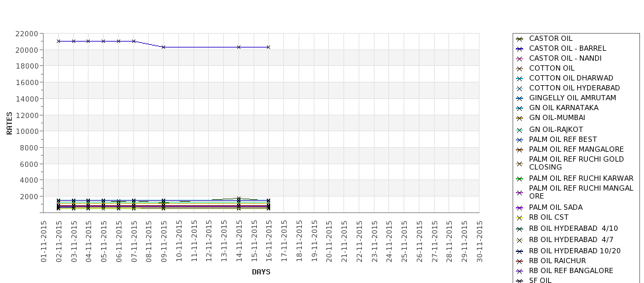Select the 8000 tick label
The image size is (644, 283).
(29, 148)
